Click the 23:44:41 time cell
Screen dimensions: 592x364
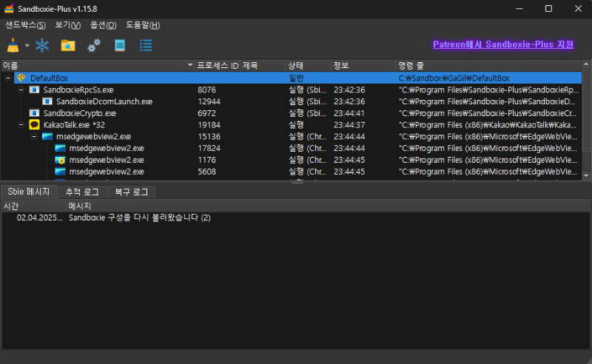(x=349, y=113)
